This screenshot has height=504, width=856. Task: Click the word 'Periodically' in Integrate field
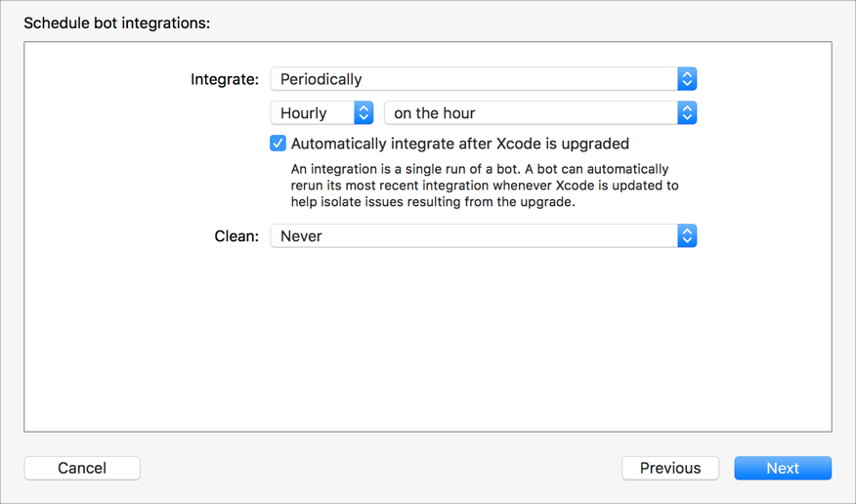(x=321, y=79)
